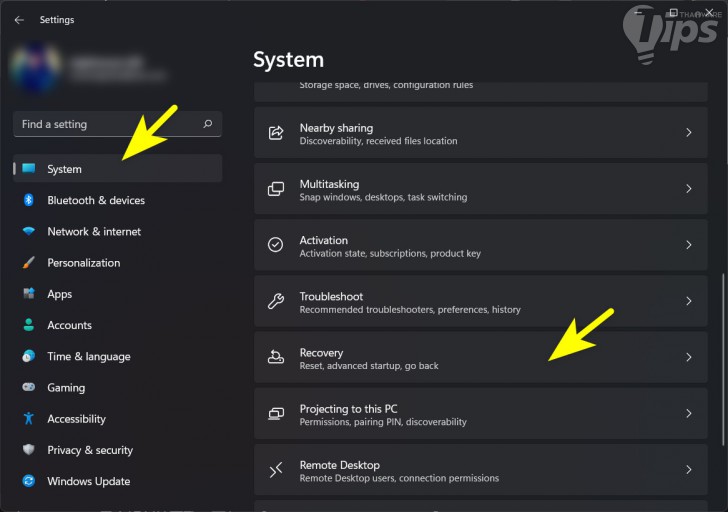Click the Recovery icon

point(276,357)
